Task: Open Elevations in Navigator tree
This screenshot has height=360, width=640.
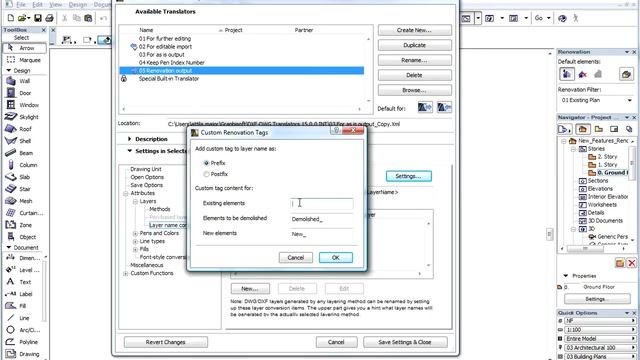Action: tap(600, 189)
